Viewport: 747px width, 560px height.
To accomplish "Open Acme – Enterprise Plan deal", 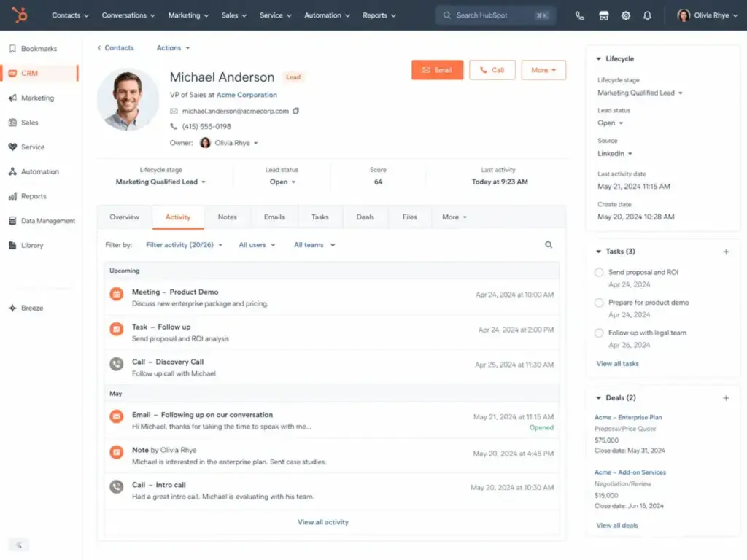I will tap(628, 418).
